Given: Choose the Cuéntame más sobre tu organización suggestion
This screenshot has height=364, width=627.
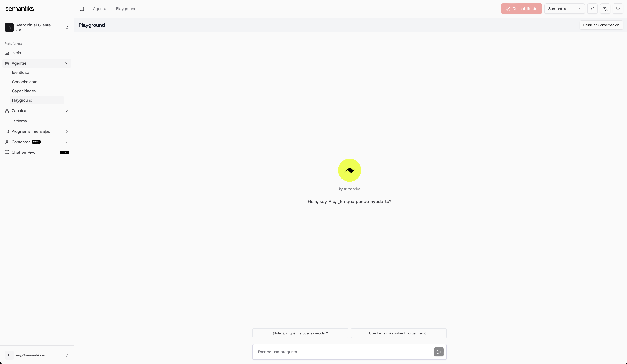Looking at the screenshot, I should click(x=399, y=333).
